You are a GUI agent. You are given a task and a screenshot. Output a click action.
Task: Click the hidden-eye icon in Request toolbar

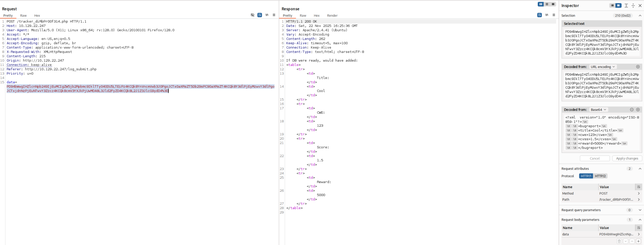252,15
